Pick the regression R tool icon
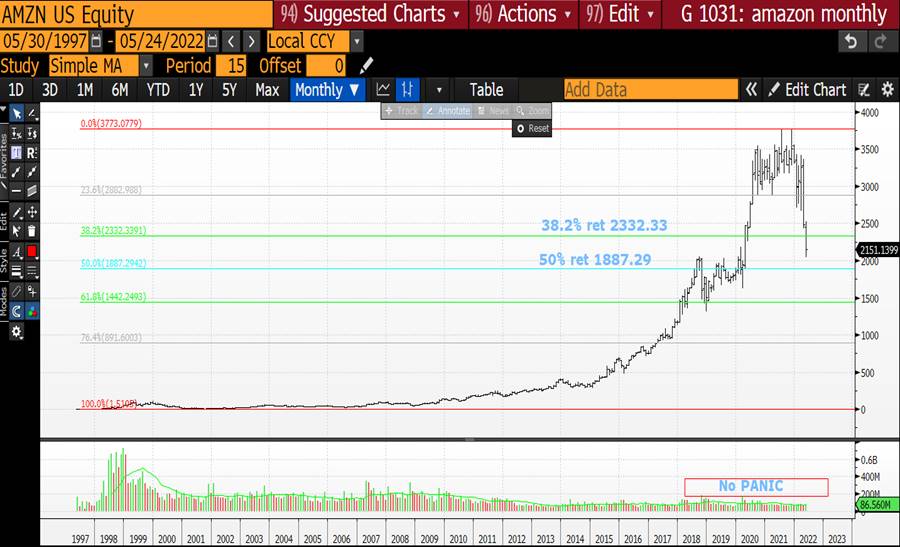The image size is (900, 547). pos(32,153)
